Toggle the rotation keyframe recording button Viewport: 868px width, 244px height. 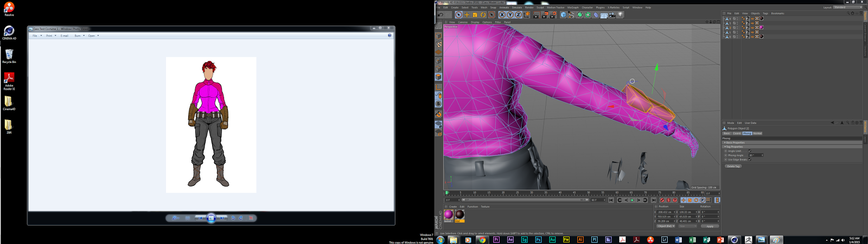tap(696, 200)
